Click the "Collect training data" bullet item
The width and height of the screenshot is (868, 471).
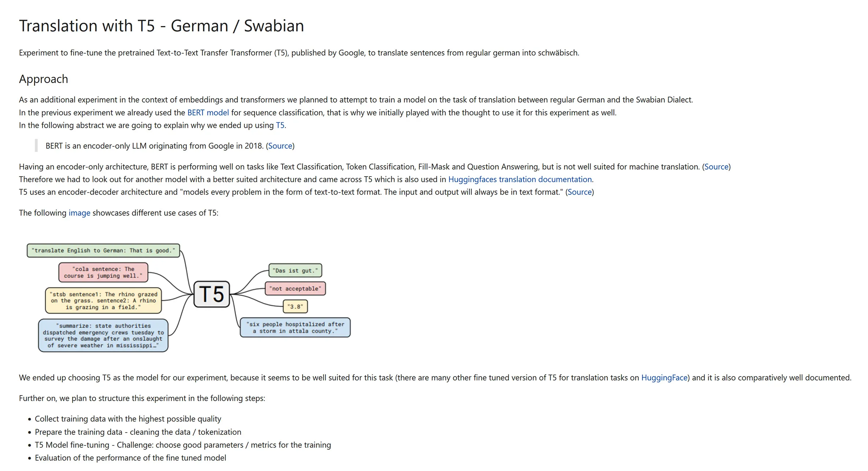(128, 419)
